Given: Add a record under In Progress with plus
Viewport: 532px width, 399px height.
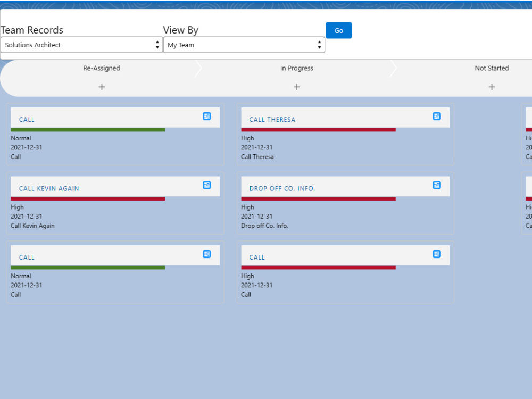Looking at the screenshot, I should point(297,87).
